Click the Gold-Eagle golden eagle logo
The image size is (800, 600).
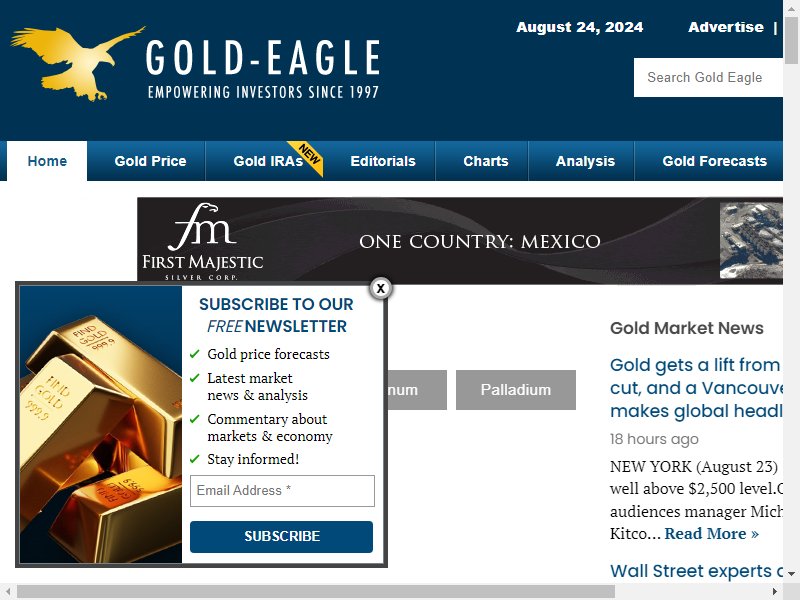78,64
